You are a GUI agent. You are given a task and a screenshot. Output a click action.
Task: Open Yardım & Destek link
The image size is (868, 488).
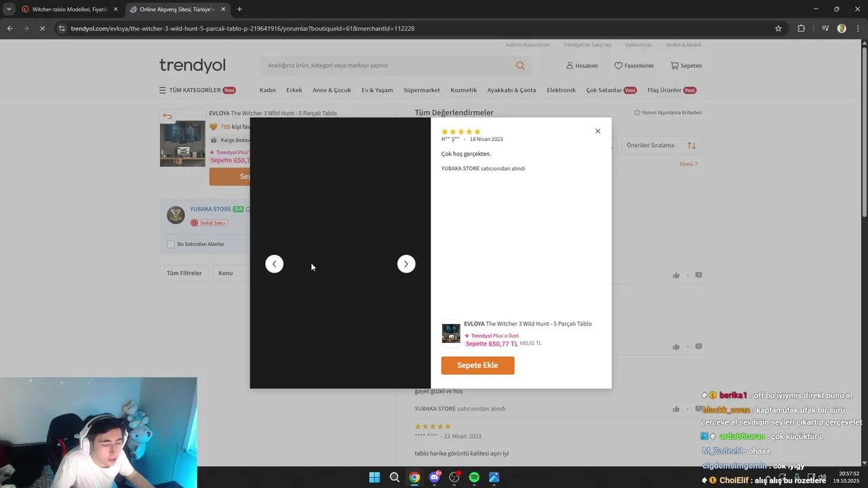click(x=684, y=45)
